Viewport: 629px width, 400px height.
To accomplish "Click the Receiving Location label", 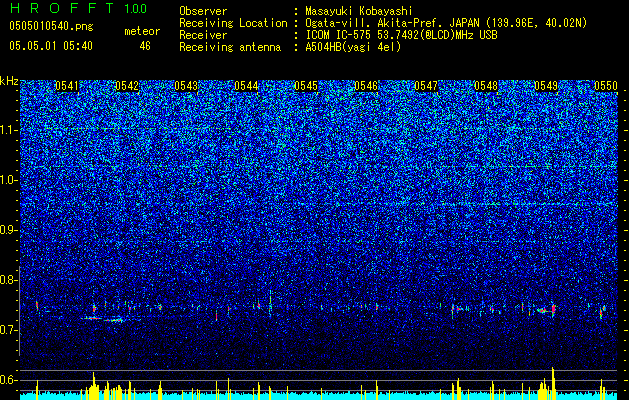I will point(233,23).
